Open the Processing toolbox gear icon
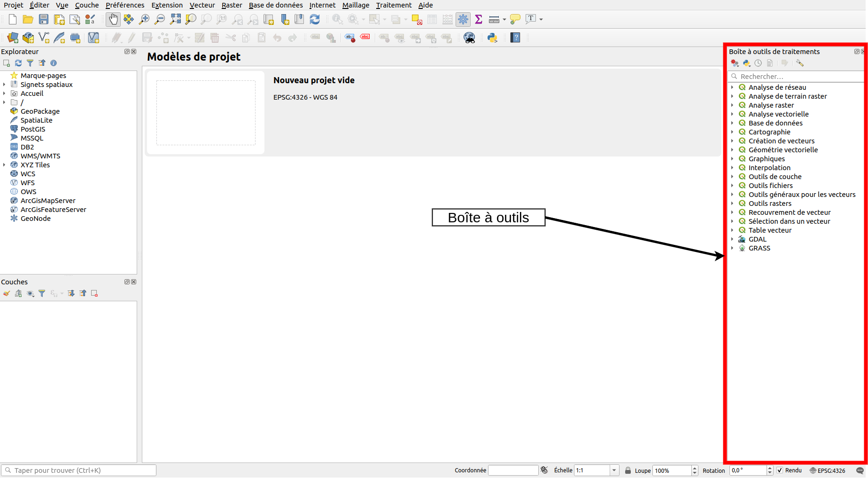This screenshot has width=868, height=478. click(x=463, y=19)
